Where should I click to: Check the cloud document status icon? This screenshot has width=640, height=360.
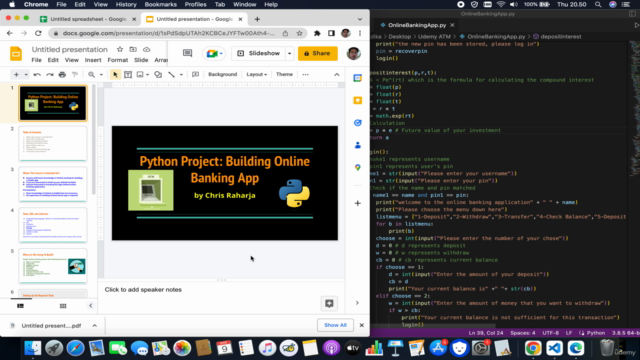pos(147,49)
